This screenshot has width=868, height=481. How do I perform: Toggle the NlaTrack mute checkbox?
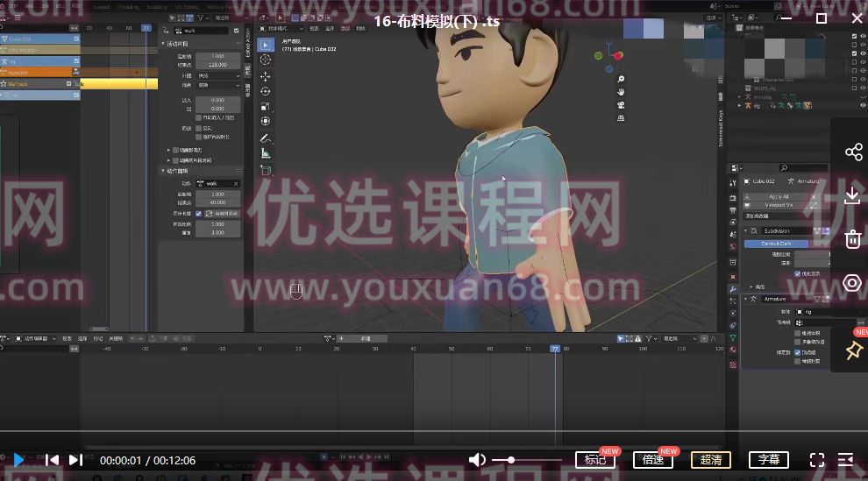pyautogui.click(x=69, y=84)
